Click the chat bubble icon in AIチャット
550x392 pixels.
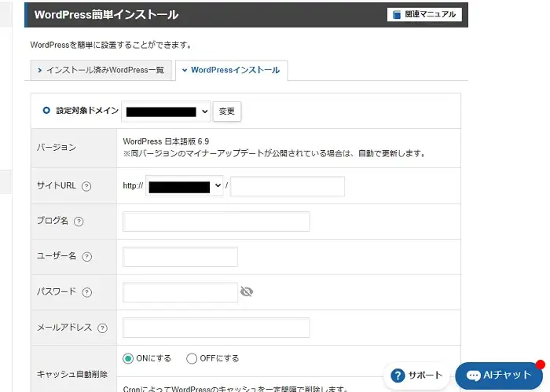(474, 376)
